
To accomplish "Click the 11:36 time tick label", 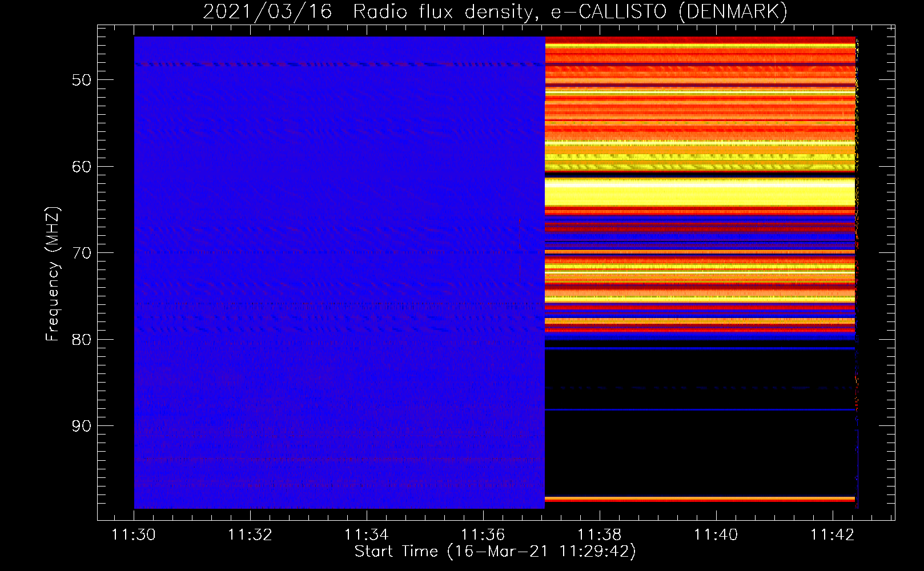I will click(483, 535).
